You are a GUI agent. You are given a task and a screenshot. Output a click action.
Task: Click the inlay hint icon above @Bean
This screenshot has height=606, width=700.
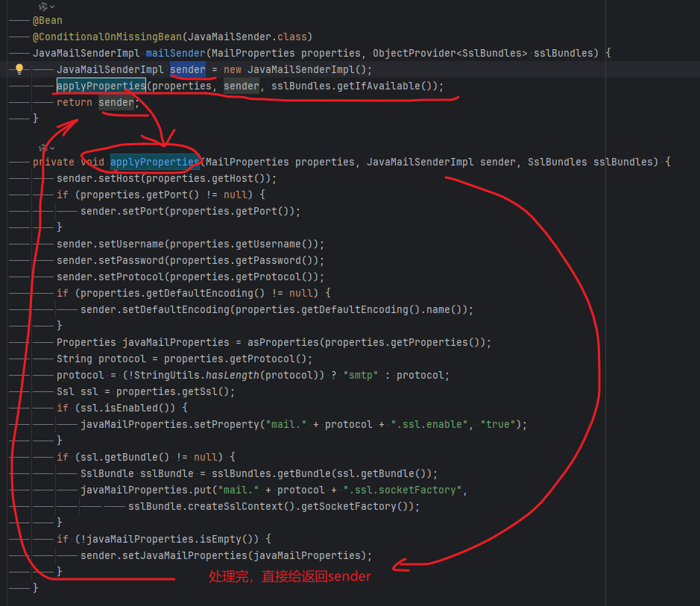click(42, 6)
